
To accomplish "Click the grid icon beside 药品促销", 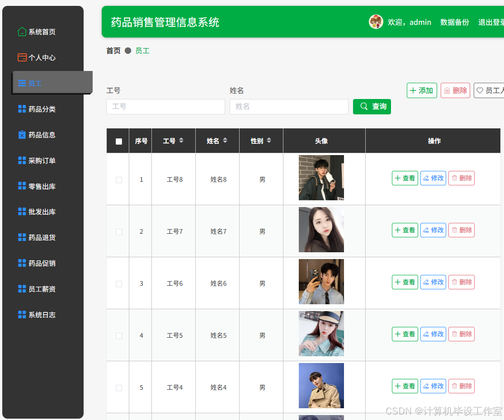I will click(x=22, y=263).
